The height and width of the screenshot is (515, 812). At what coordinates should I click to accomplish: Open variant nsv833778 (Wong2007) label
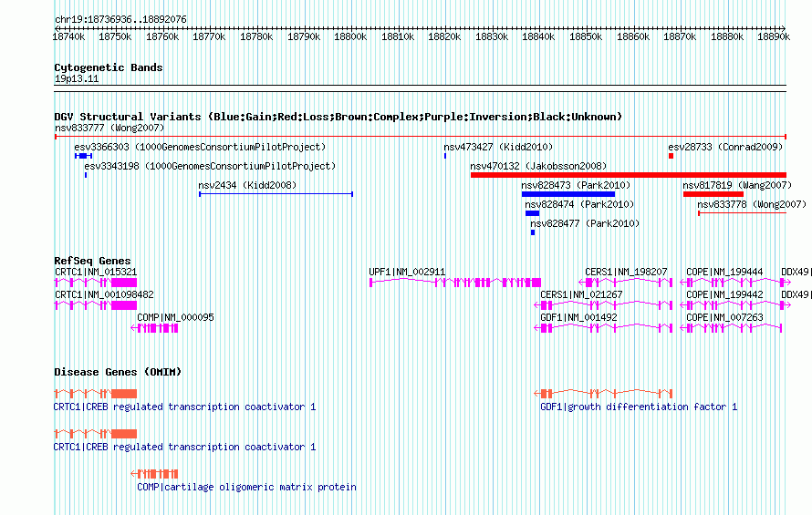[x=752, y=204]
